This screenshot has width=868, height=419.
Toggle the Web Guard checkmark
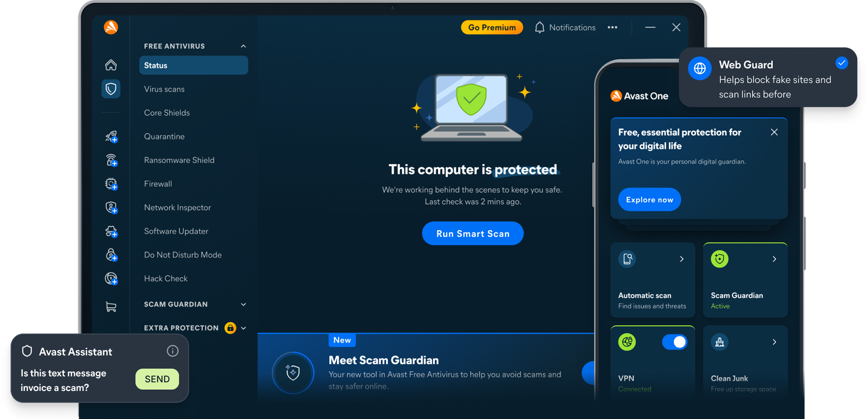pos(842,63)
